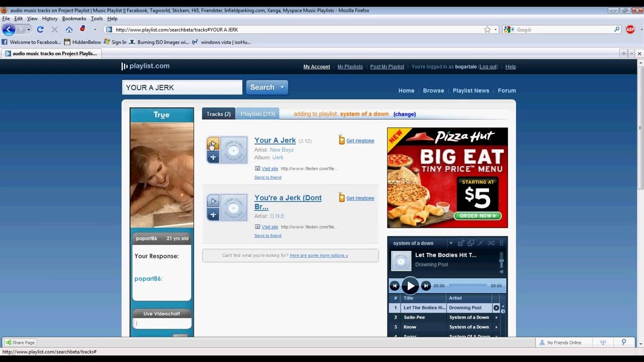The image size is (644, 362).
Task: Open the Post My Playlist link
Action: (387, 67)
